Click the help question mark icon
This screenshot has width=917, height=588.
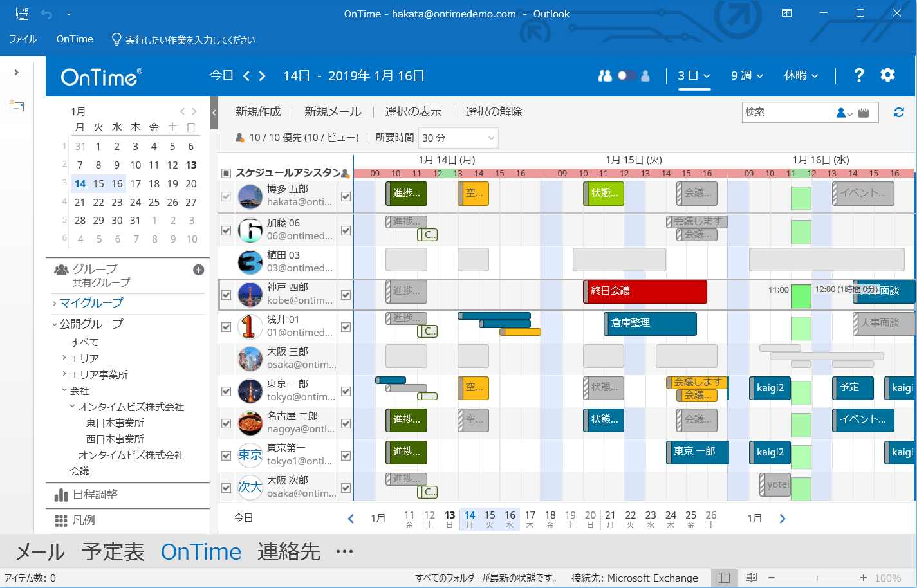coord(858,75)
